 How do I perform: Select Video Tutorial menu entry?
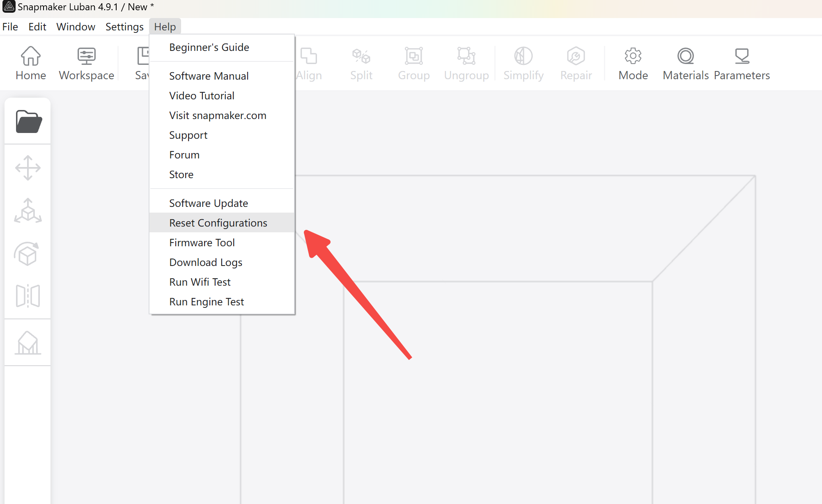[222, 96]
